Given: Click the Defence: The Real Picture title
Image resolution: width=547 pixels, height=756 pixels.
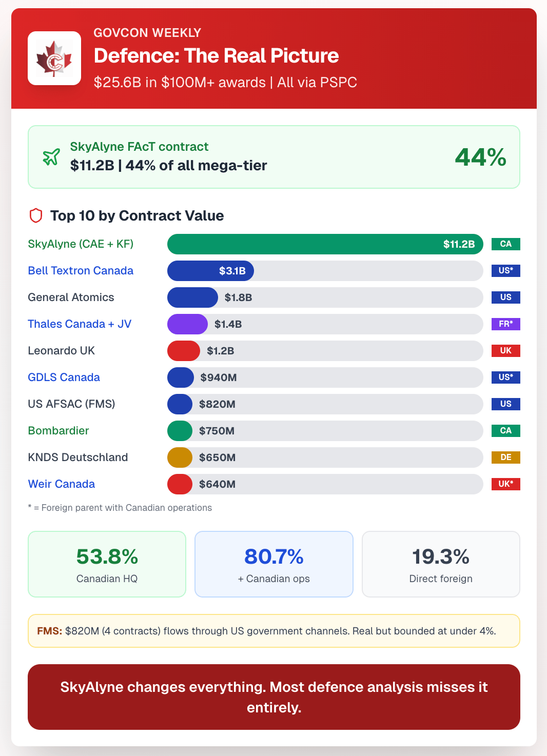Looking at the screenshot, I should tap(216, 56).
